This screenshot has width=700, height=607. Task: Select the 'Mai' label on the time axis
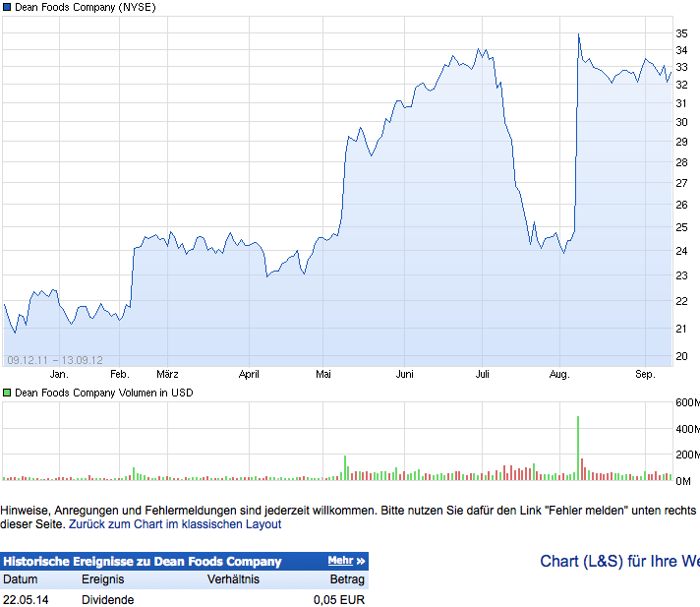pos(323,374)
